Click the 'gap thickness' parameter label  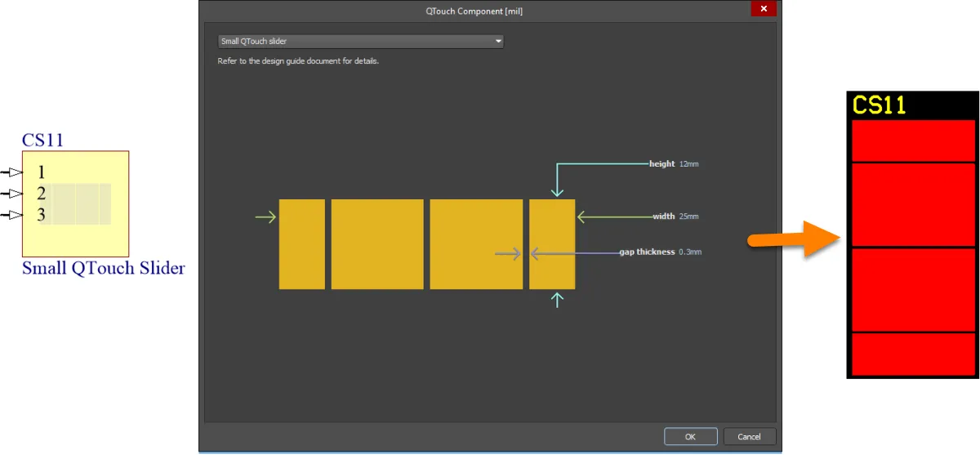(648, 252)
